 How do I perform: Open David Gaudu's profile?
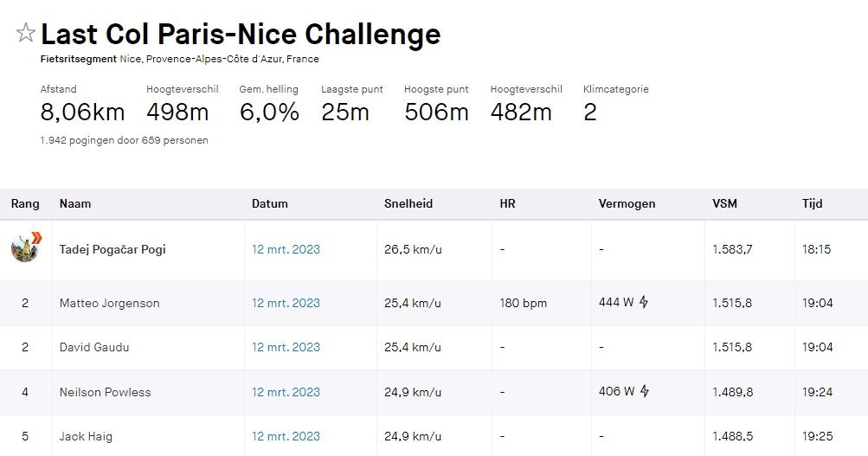pyautogui.click(x=94, y=348)
